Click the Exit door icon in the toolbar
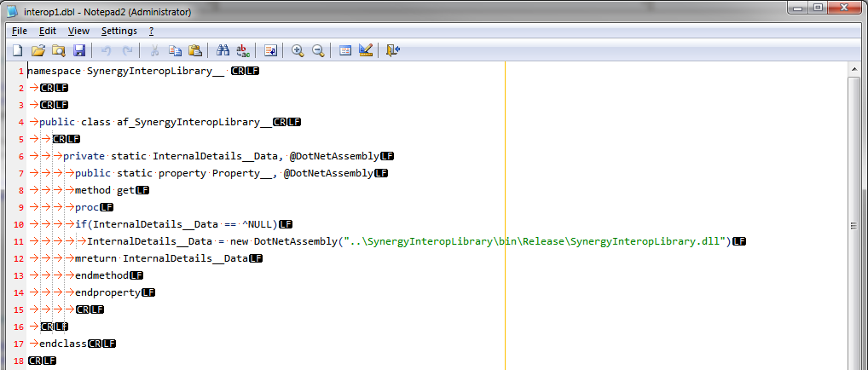This screenshot has width=868, height=370. tap(393, 50)
